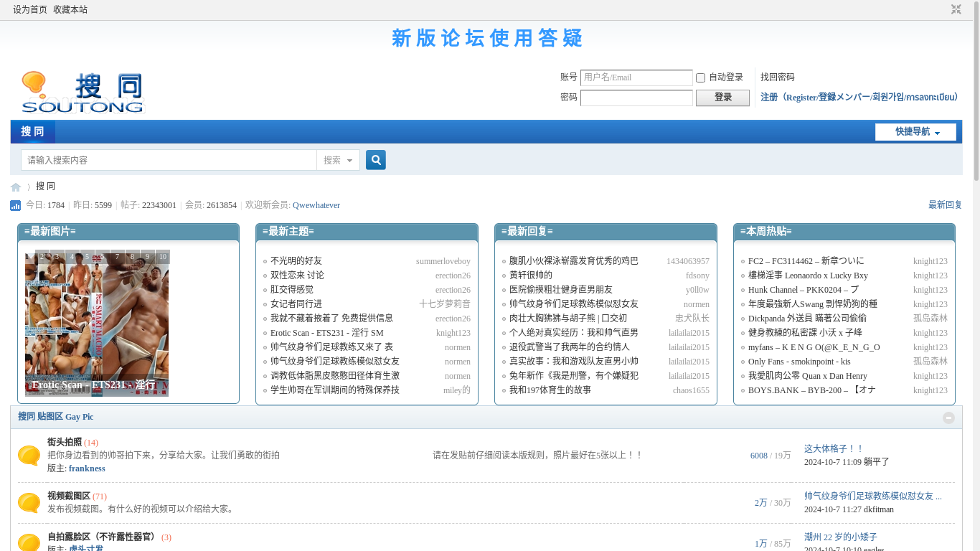The width and height of the screenshot is (980, 551).
Task: Click username fdsony
Action: click(697, 275)
